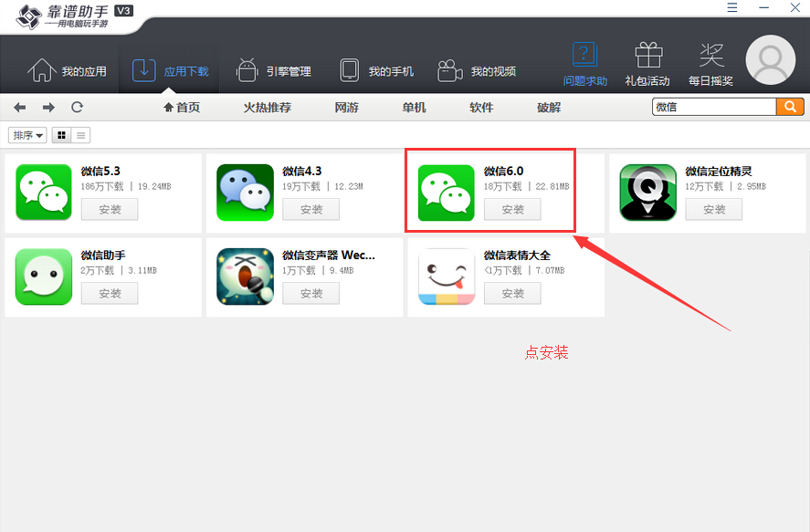810x532 pixels.
Task: Click the 微信6.0 app icon
Action: pos(447,193)
